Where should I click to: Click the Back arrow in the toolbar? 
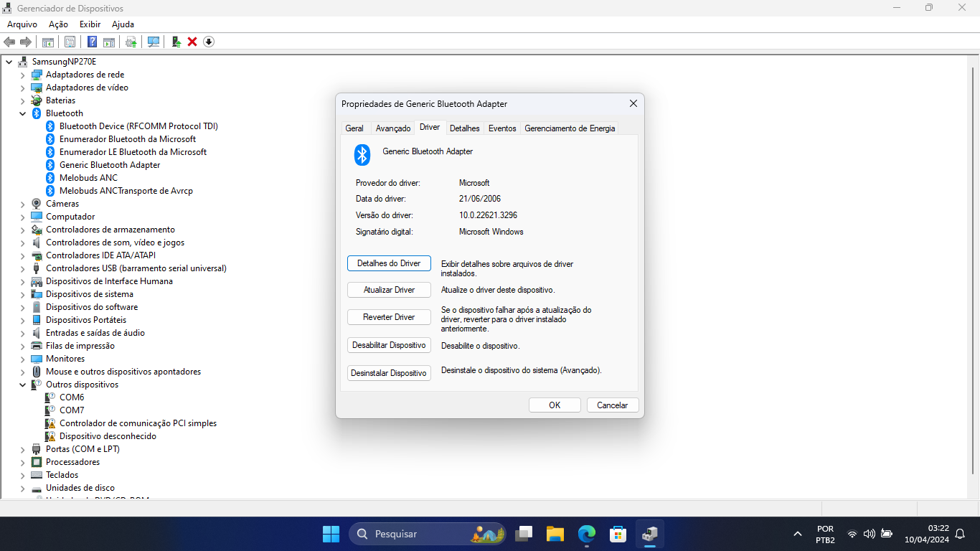(9, 42)
